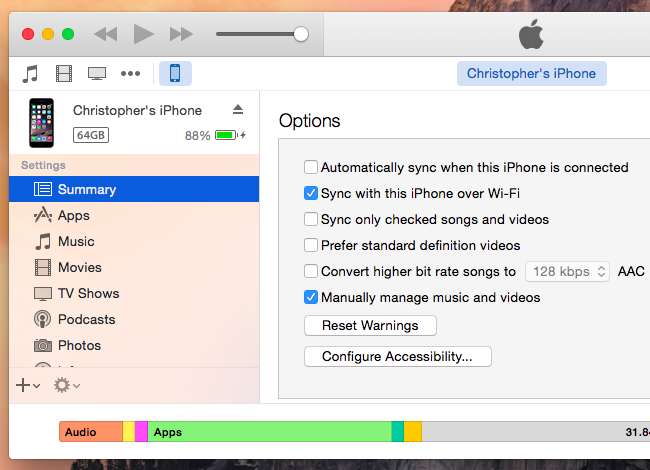Viewport: 650px width, 470px height.
Task: Open Photos in device sidebar
Action: (x=134, y=346)
